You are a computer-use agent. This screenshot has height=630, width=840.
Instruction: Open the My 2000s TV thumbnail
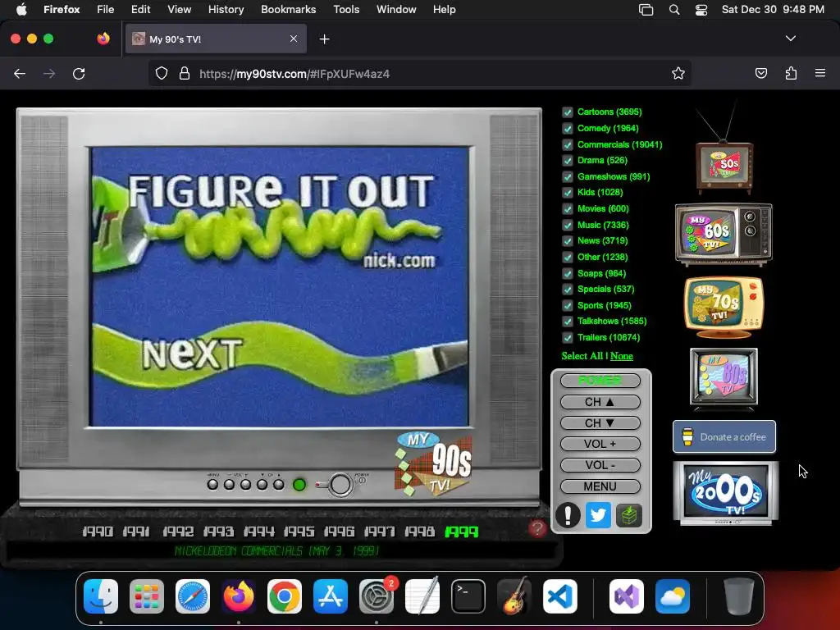point(726,493)
